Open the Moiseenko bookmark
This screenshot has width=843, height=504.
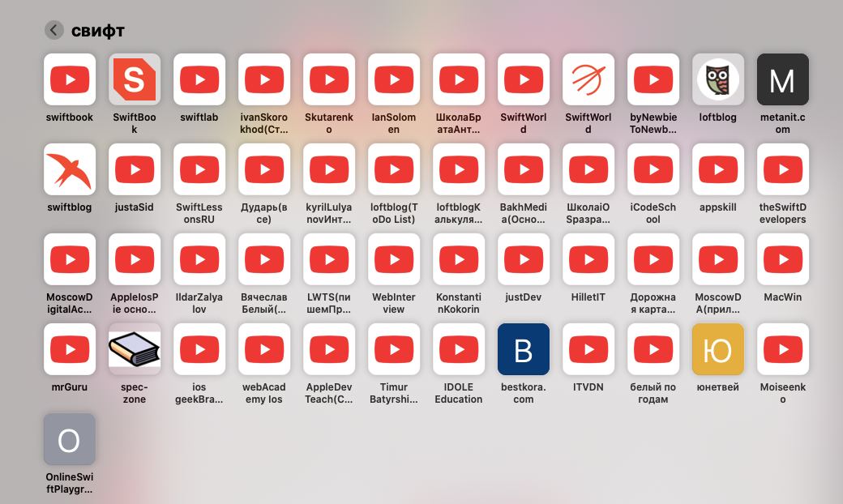click(783, 349)
